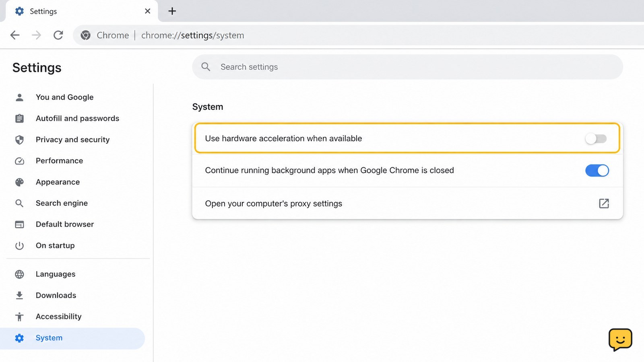Click the Autofill and passwords clipboard icon
Viewport: 644px width, 362px height.
(19, 119)
